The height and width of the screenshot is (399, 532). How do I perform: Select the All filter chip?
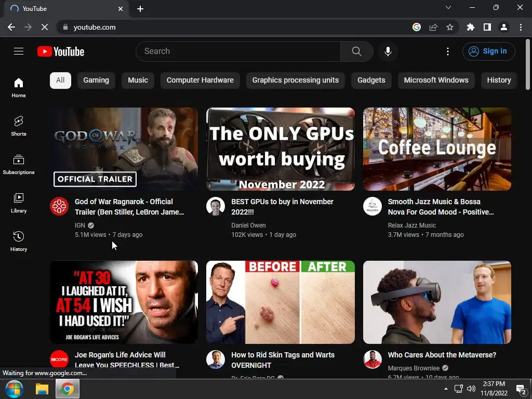click(x=60, y=81)
